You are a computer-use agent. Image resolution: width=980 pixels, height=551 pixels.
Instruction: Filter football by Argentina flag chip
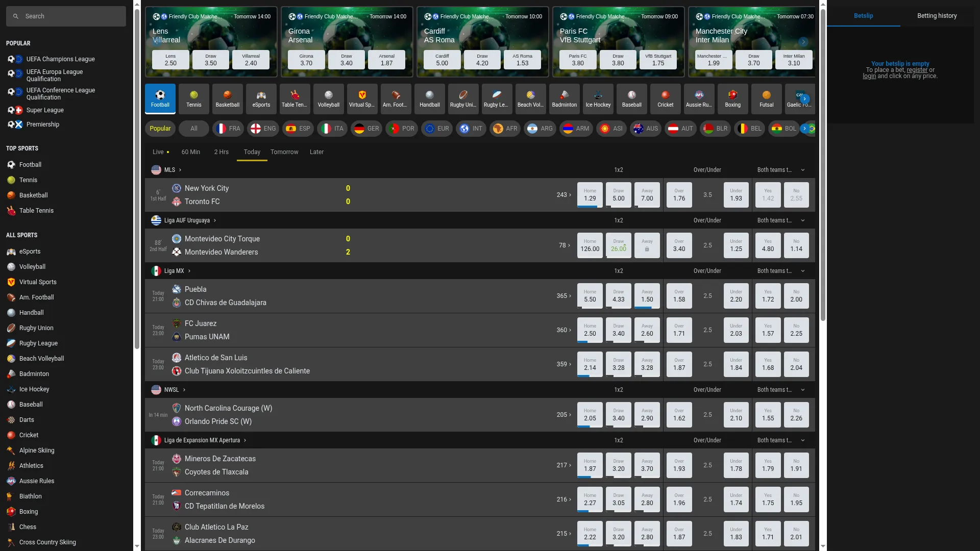[540, 129]
